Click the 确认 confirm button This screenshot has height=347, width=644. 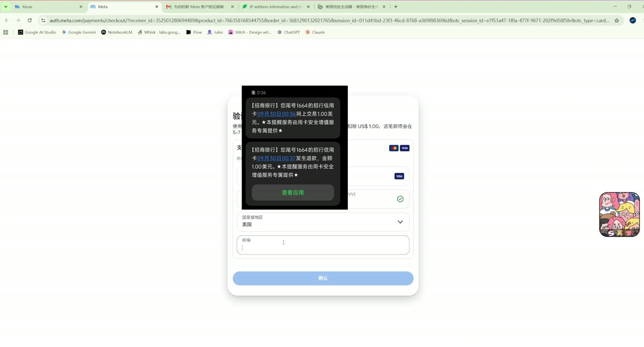tap(323, 278)
